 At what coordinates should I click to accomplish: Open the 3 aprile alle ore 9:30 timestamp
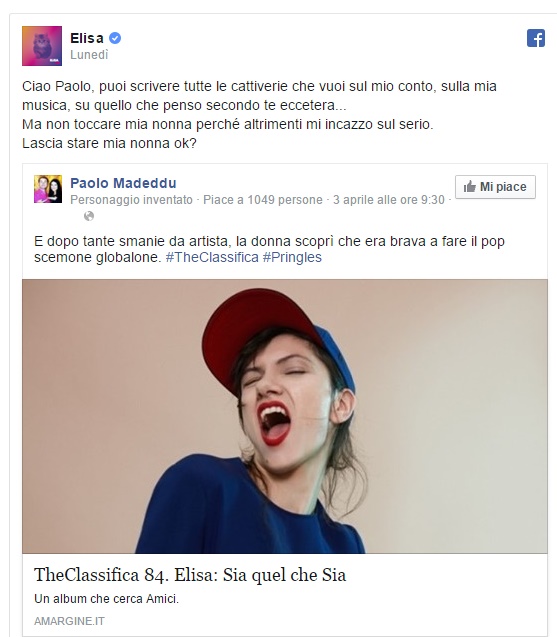click(x=389, y=200)
